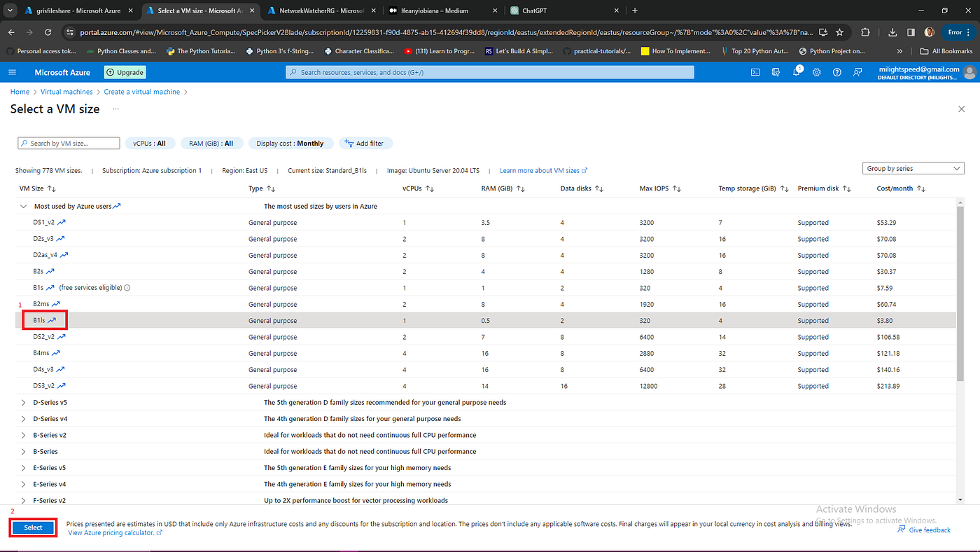Click the Install app icon in address bar
Image resolution: width=980 pixels, height=552 pixels.
822,32
